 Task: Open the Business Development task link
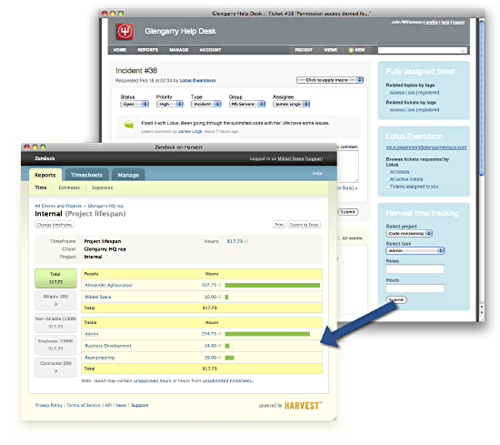(108, 346)
